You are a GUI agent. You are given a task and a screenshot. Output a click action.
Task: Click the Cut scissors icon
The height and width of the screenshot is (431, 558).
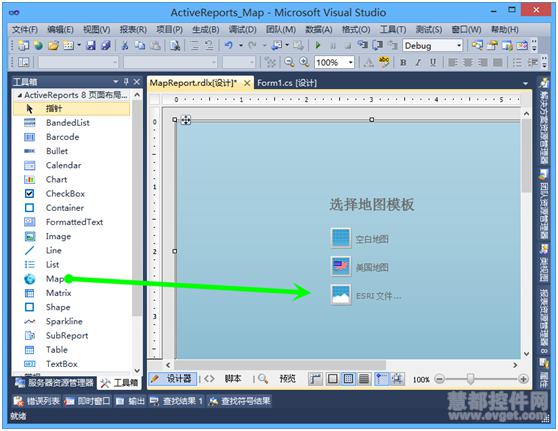click(x=125, y=45)
